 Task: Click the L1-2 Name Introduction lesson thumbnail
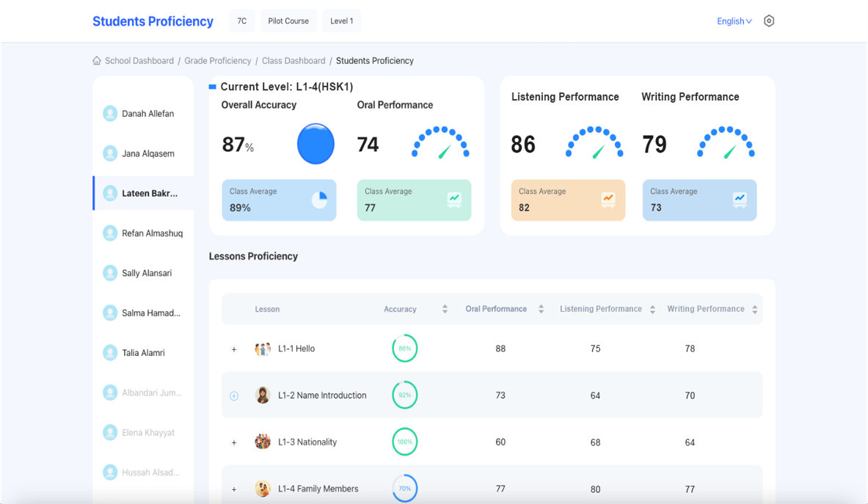coord(263,395)
